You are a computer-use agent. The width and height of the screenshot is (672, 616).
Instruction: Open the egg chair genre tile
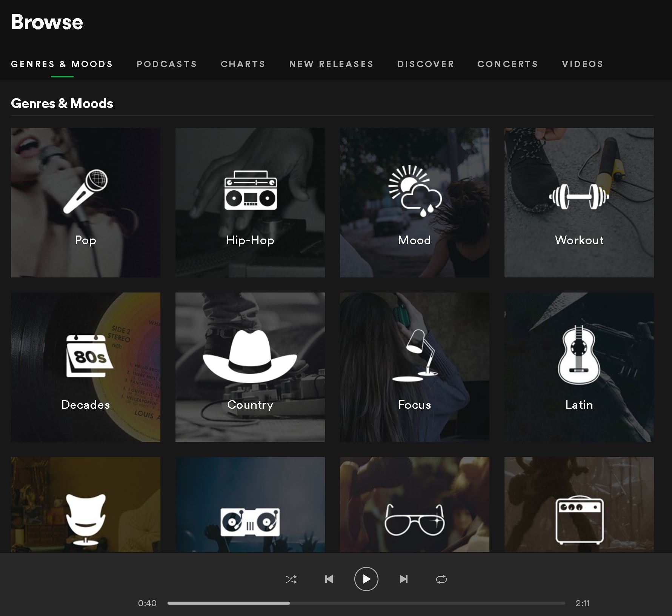coord(86,505)
